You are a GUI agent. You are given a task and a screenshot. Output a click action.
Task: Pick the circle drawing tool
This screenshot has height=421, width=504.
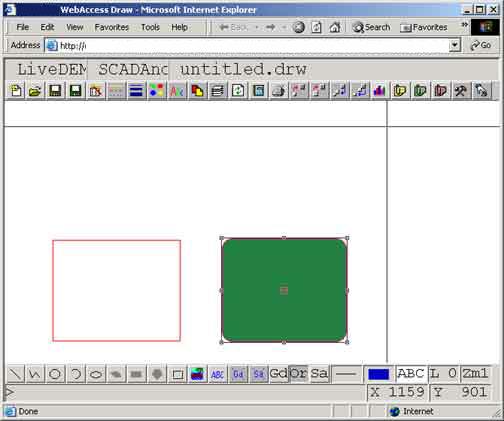point(55,374)
